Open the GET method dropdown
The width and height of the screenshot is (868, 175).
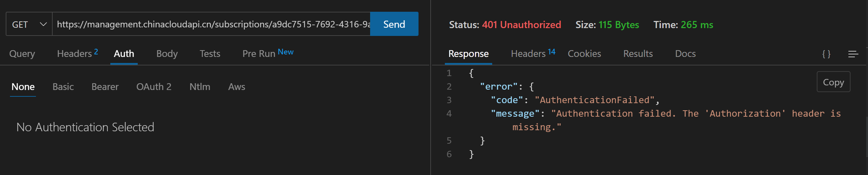tap(29, 24)
